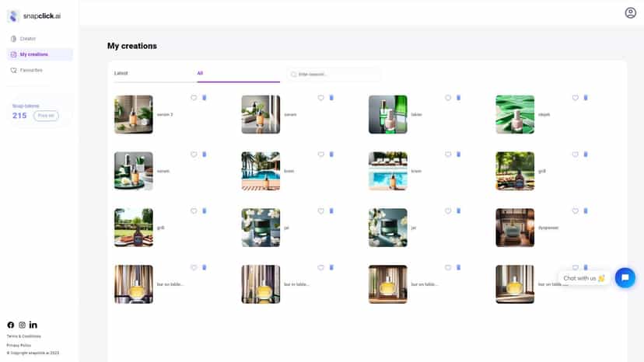This screenshot has height=362, width=644.
Task: Toggle the heart on the lakier card
Action: [448, 98]
